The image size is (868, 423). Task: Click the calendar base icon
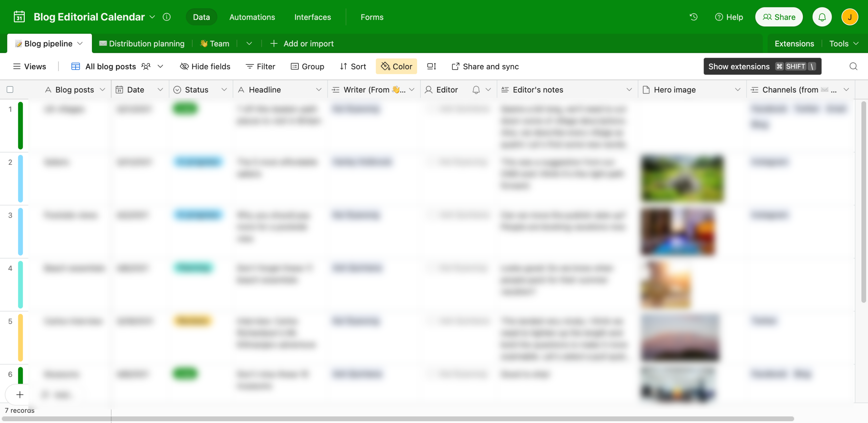19,17
